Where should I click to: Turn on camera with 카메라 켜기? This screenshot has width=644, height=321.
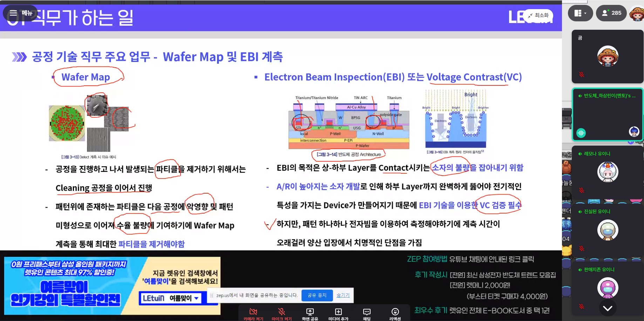click(253, 313)
